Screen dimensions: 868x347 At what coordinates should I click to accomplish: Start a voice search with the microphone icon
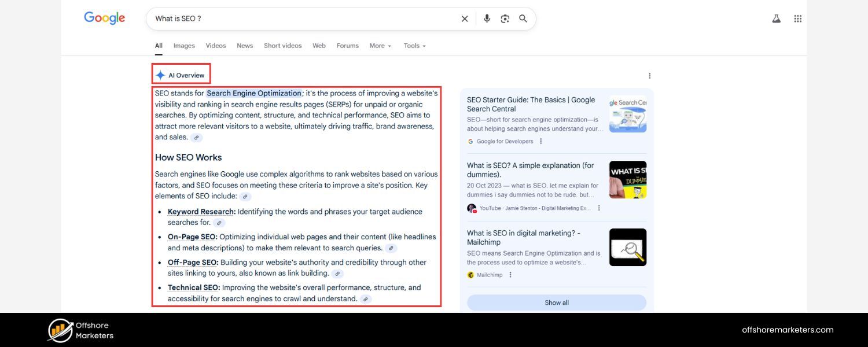[487, 18]
